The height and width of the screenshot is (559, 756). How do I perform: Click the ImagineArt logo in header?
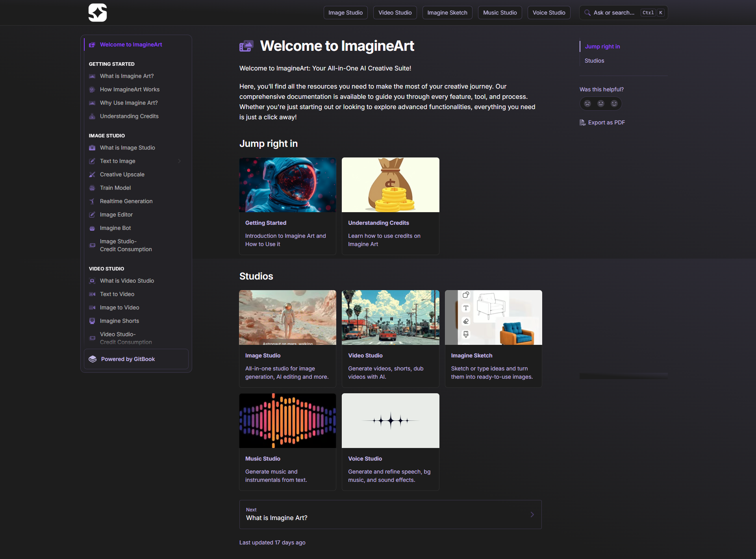pyautogui.click(x=98, y=13)
